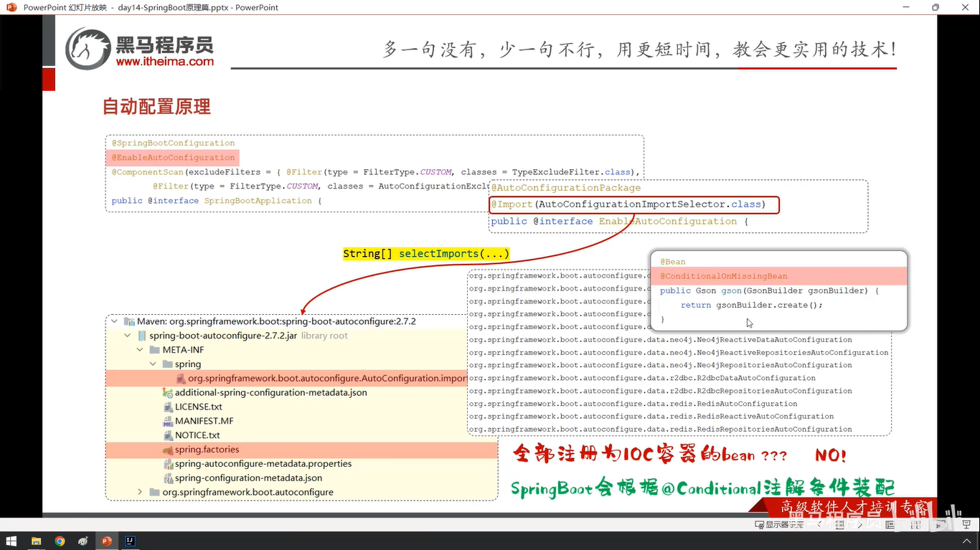Viewport: 980px width, 550px height.
Task: Click the MANIFEST.MF file icon
Action: [169, 421]
